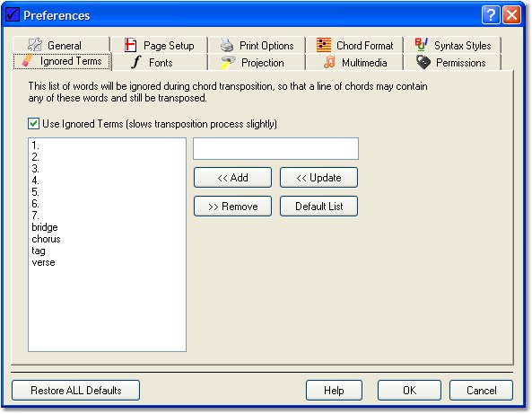Click the Chord Format grid icon
Image resolution: width=532 pixels, height=414 pixels.
[324, 45]
